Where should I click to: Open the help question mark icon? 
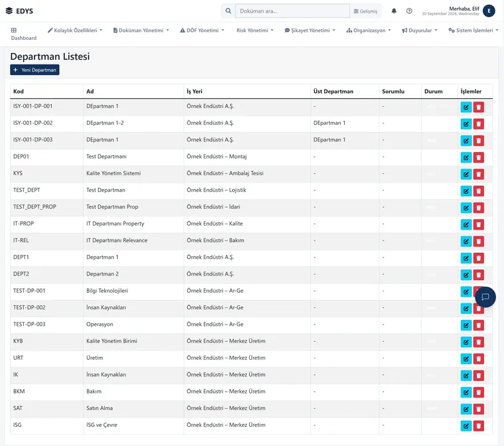[409, 11]
